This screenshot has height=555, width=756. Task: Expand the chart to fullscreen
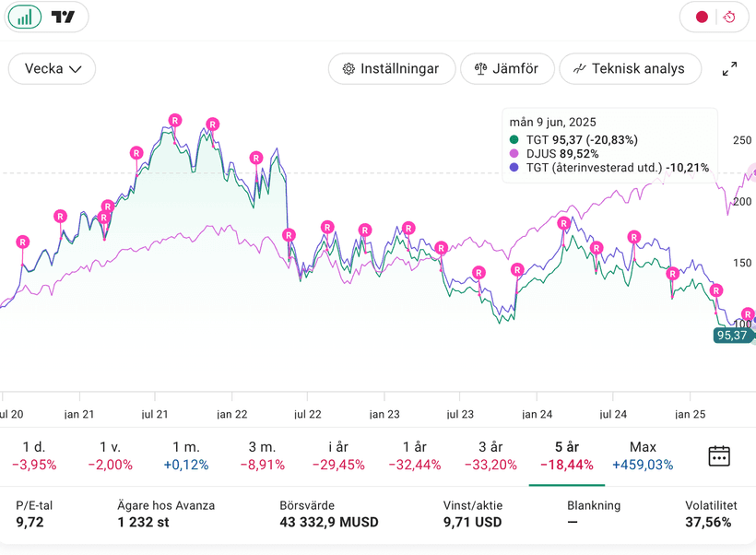[x=729, y=69]
